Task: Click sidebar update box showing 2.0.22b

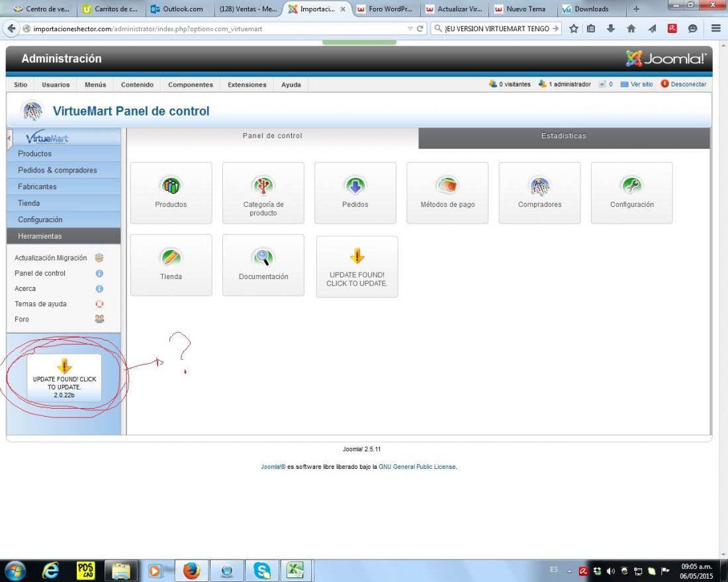Action: 64,378
